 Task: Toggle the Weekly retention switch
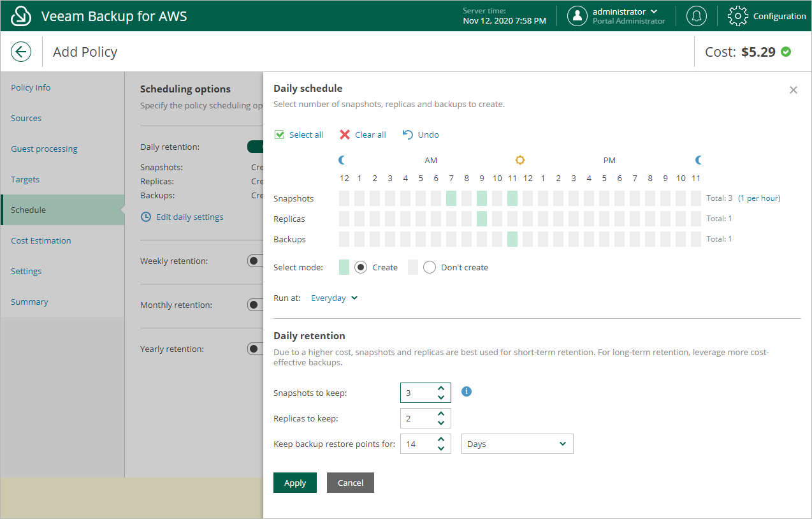pyautogui.click(x=255, y=261)
